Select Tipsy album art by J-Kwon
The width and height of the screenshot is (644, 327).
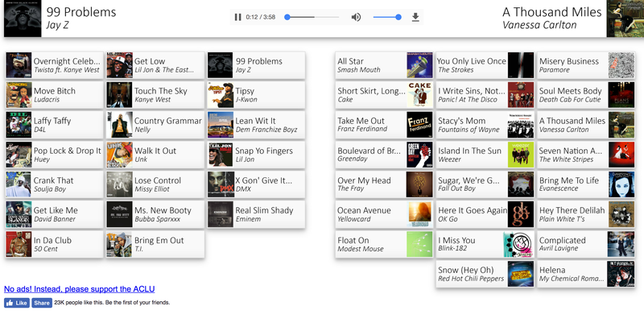pos(220,95)
